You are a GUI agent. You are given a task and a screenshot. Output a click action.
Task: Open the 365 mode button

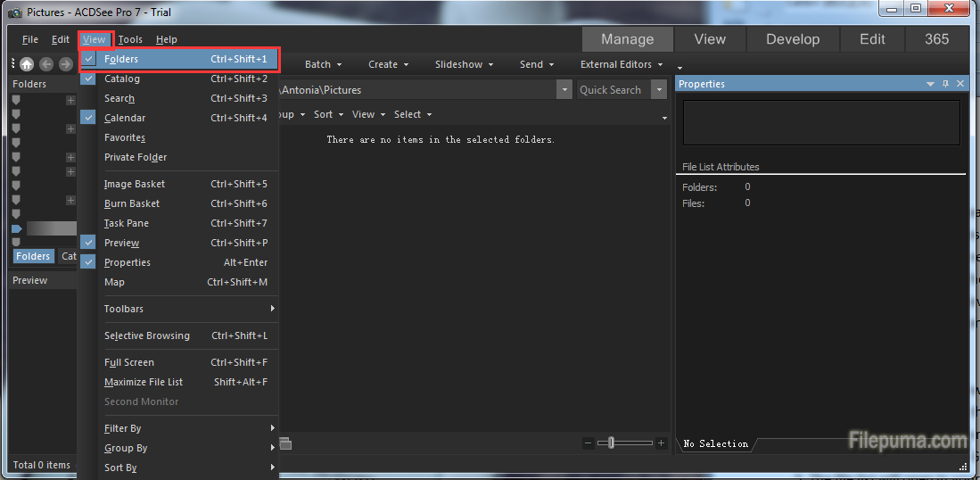click(x=936, y=39)
